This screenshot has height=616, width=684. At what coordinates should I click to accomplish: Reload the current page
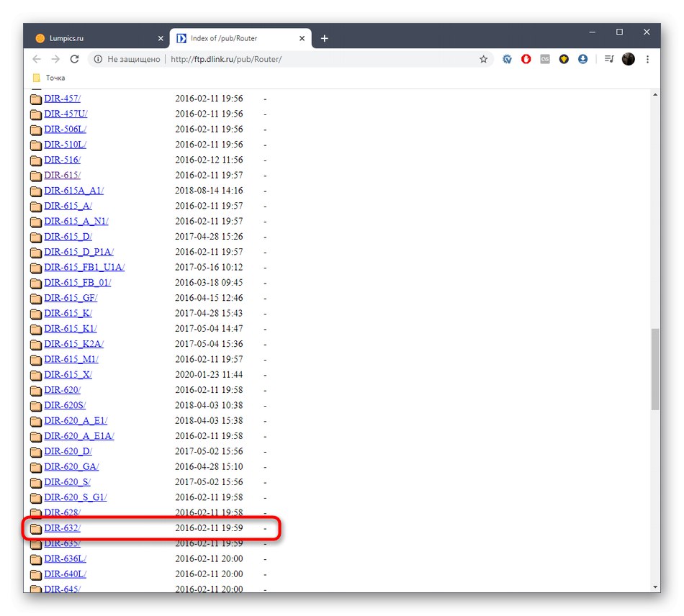coord(75,59)
